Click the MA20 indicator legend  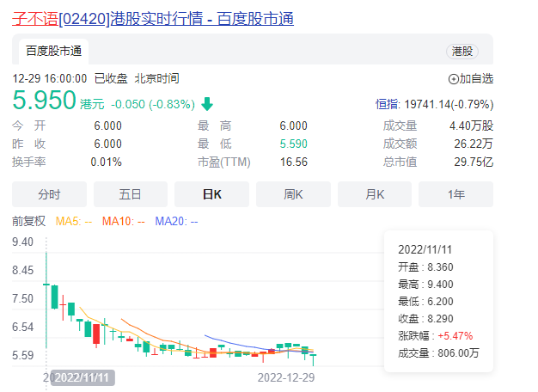pos(176,221)
